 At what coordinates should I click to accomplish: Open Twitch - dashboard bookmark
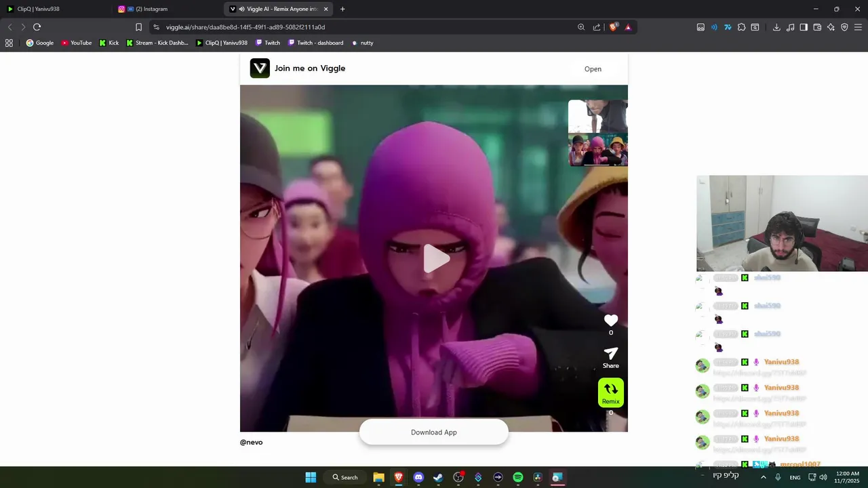(316, 43)
